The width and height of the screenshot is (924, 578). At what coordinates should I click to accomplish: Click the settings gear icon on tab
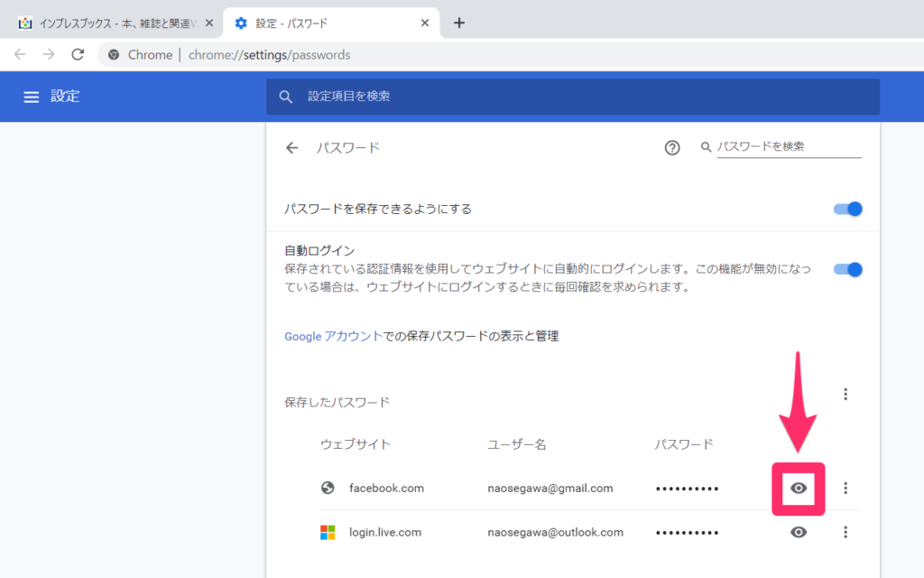tap(241, 23)
